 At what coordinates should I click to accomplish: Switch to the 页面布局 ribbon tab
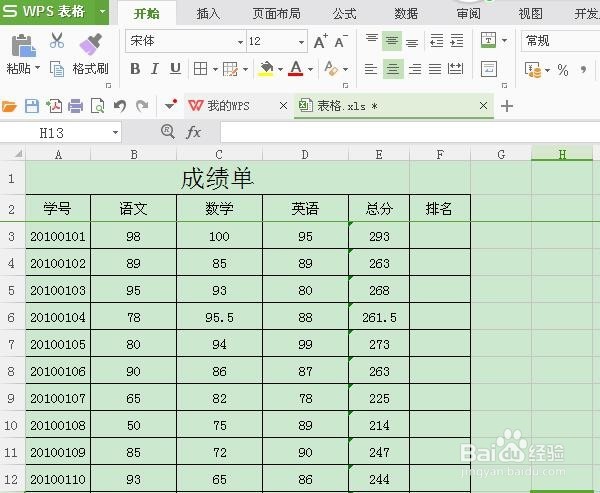click(x=276, y=14)
